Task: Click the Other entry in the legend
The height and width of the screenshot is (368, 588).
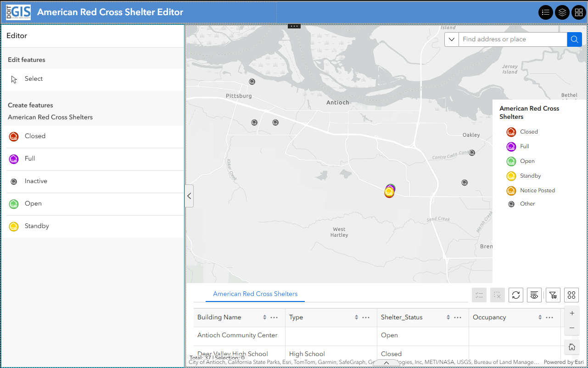Action: [x=521, y=204]
